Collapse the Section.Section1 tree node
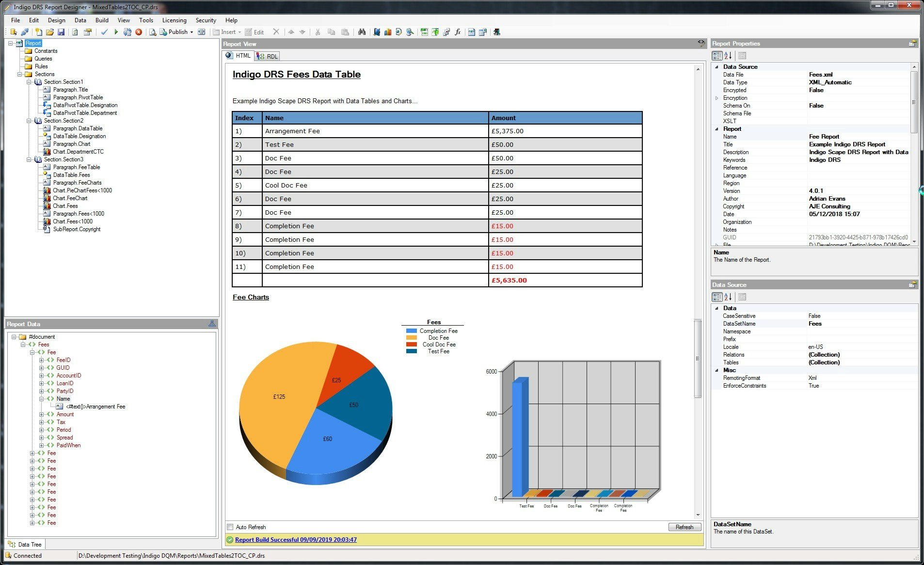924x565 pixels. tap(30, 82)
